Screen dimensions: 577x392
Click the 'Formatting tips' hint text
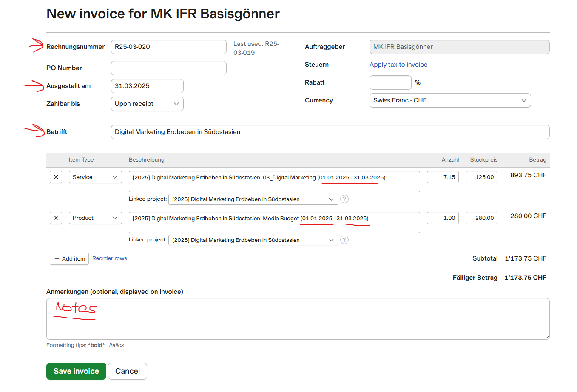click(x=86, y=345)
